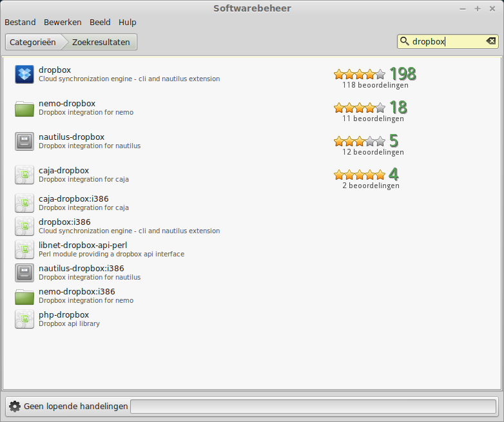Select the Zoekresultaten breadcrumb

click(101, 42)
